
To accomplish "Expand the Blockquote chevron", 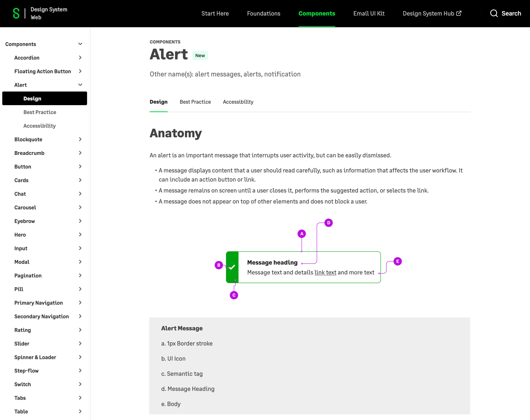I will coord(80,139).
